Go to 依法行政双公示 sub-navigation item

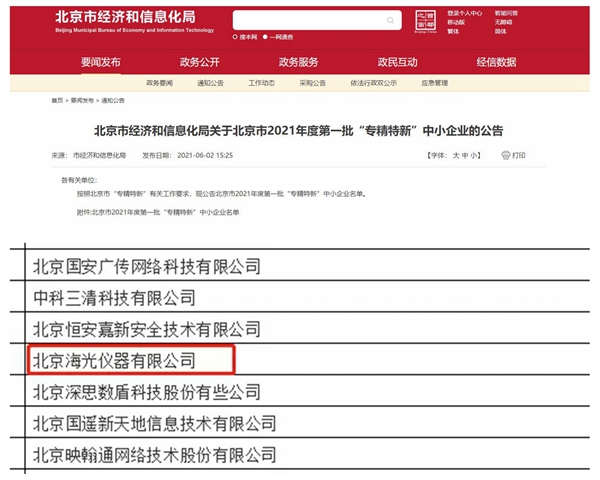(x=373, y=83)
